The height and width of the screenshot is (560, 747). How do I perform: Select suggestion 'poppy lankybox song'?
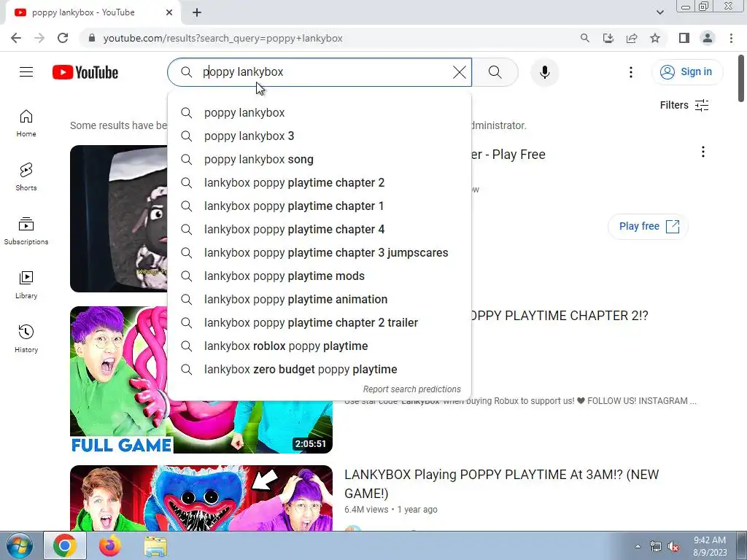click(x=320, y=160)
